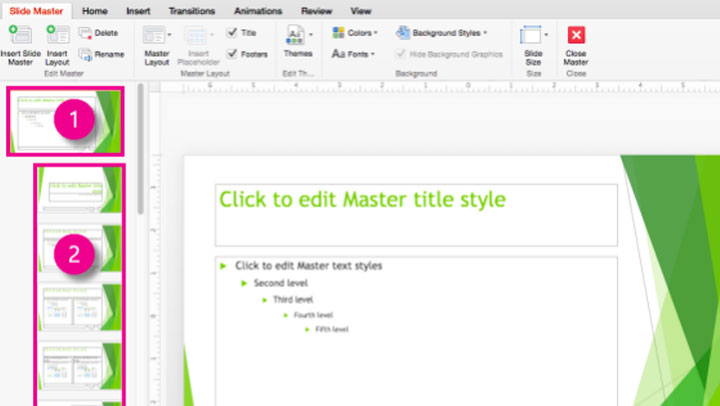Open the Animations tab
The height and width of the screenshot is (406, 720).
click(x=256, y=10)
